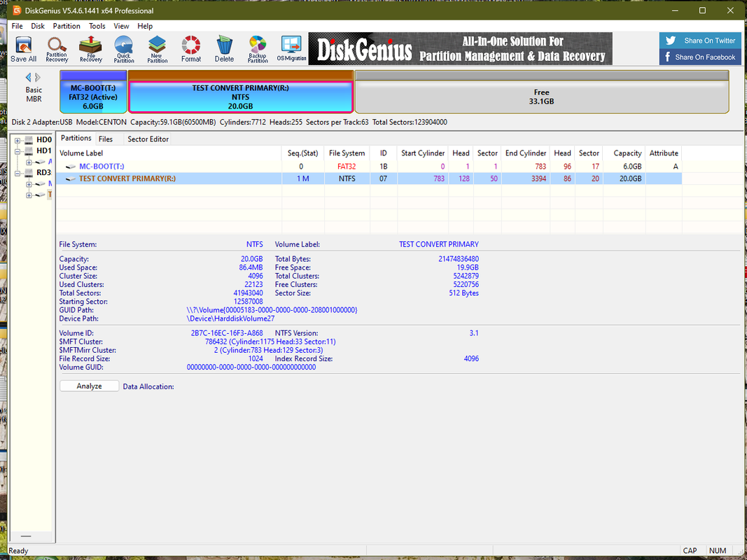Create a New Partition via toolbar

click(158, 49)
